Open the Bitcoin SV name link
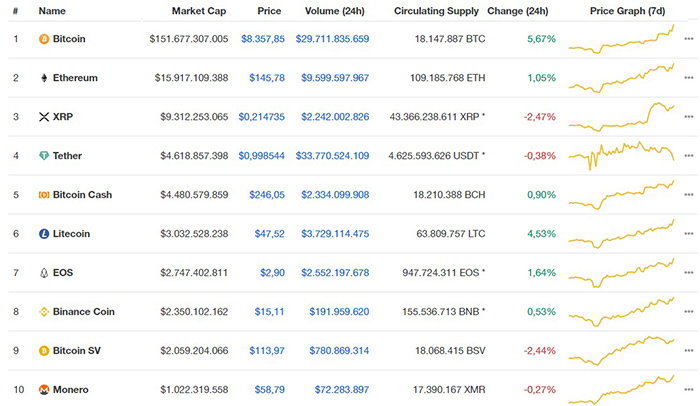 coord(76,351)
